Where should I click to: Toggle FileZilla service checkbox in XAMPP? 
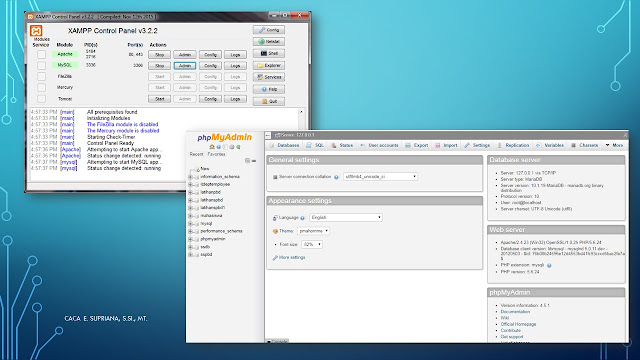click(41, 76)
